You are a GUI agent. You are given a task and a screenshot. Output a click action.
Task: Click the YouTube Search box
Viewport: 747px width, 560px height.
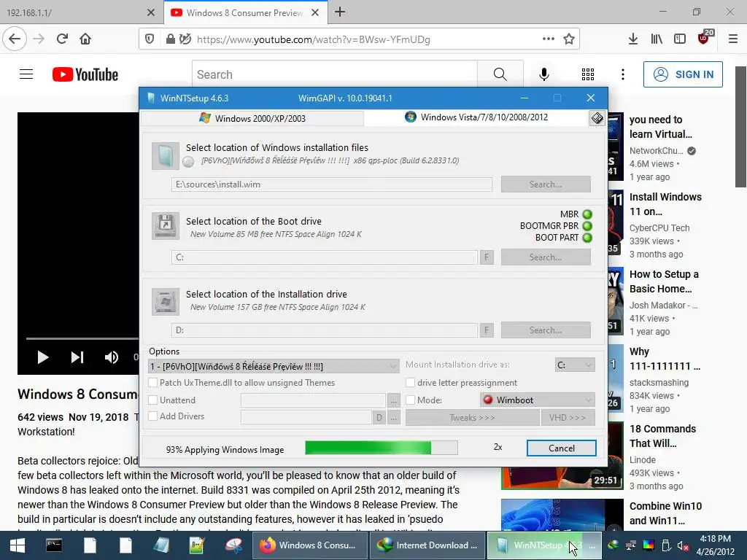334,74
